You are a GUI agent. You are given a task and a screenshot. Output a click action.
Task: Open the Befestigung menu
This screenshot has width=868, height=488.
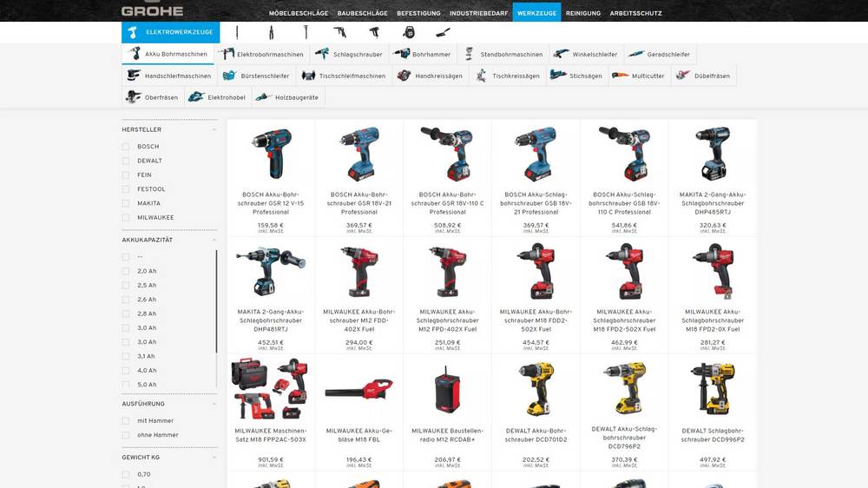pyautogui.click(x=418, y=13)
